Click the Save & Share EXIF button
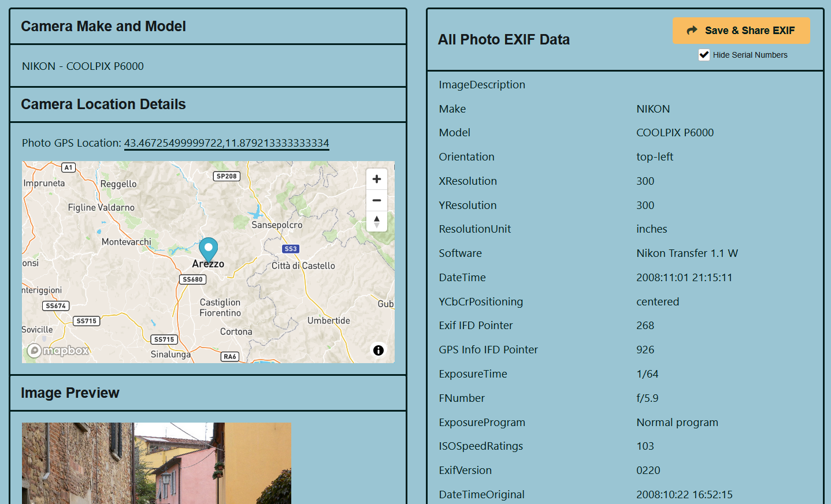 tap(741, 31)
